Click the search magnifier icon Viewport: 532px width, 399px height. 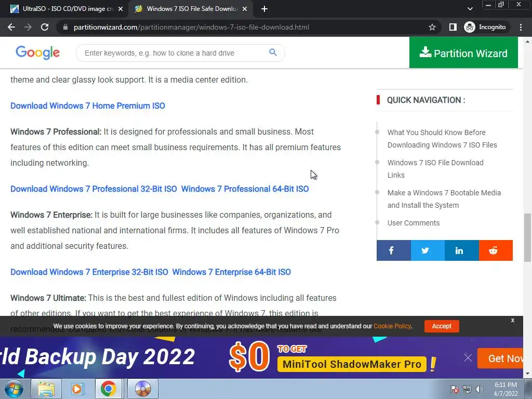coord(273,52)
